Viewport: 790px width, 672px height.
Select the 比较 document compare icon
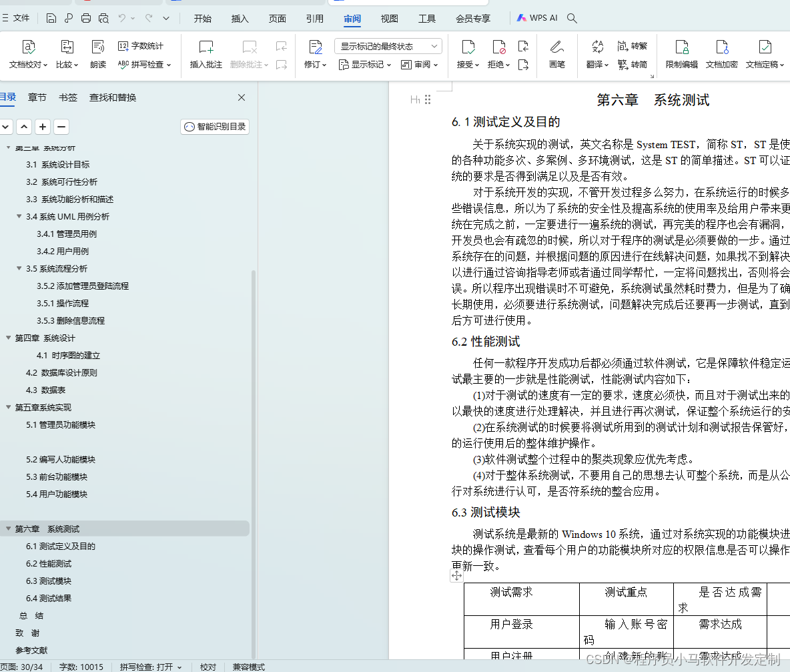[x=67, y=55]
